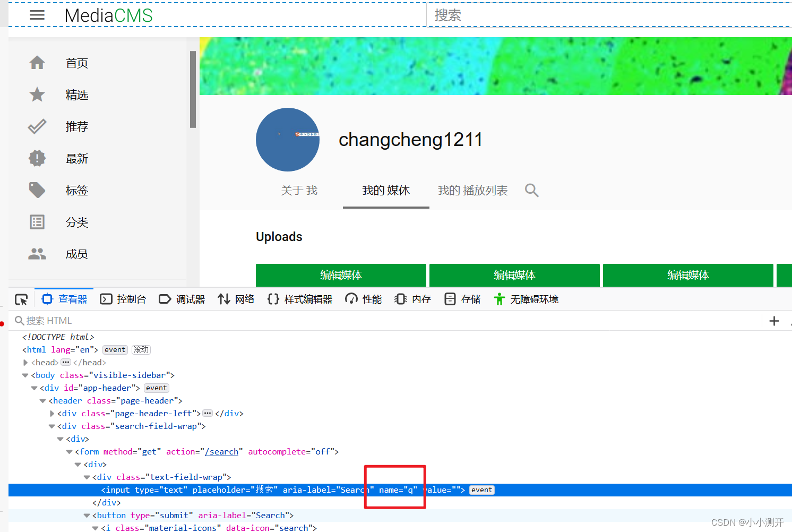Image resolution: width=792 pixels, height=532 pixels.
Task: Open the 调试器 debugger tab
Action: tap(182, 299)
